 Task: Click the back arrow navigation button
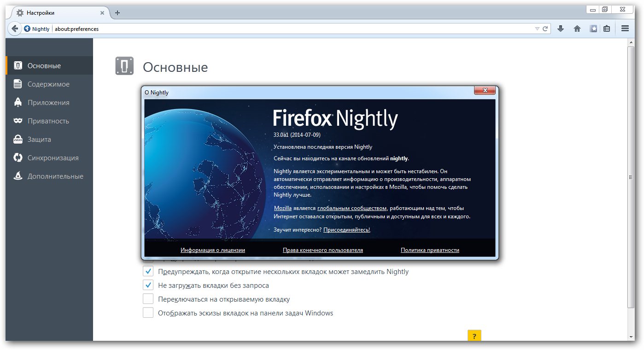click(15, 29)
